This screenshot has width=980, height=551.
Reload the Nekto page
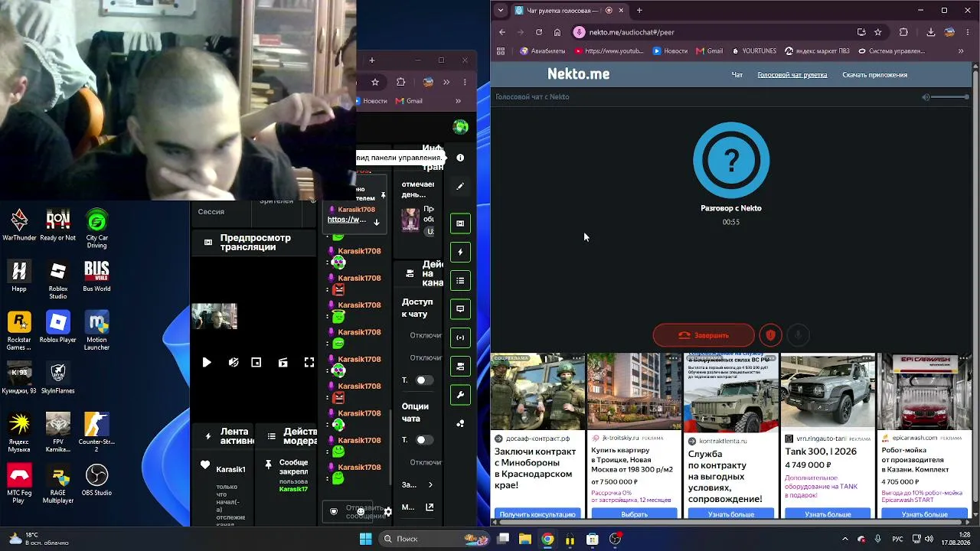539,32
